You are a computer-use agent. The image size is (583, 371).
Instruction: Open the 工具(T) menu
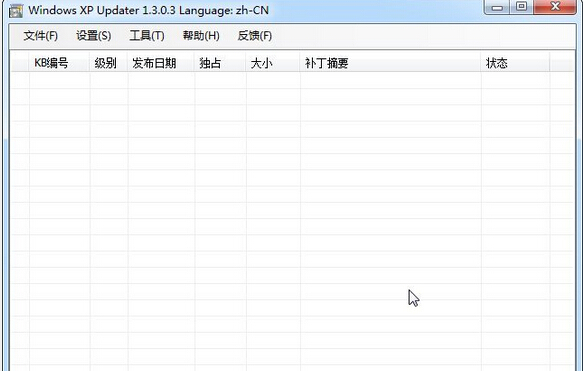point(147,36)
